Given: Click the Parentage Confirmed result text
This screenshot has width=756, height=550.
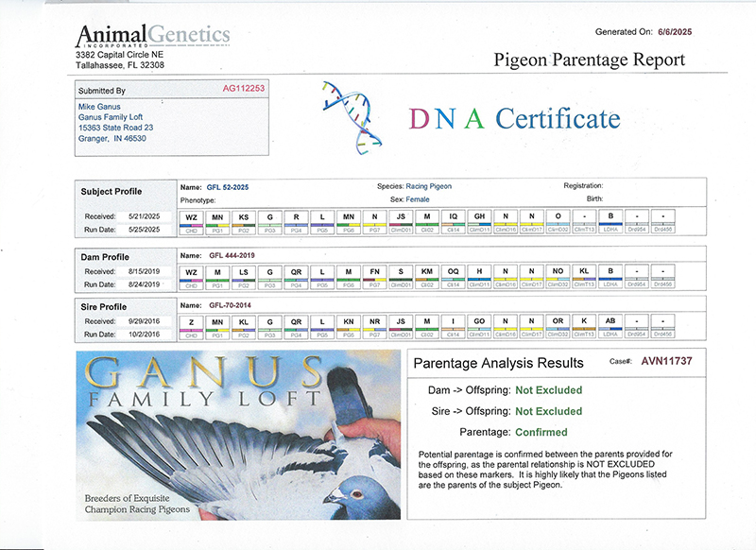Looking at the screenshot, I should click(x=541, y=432).
